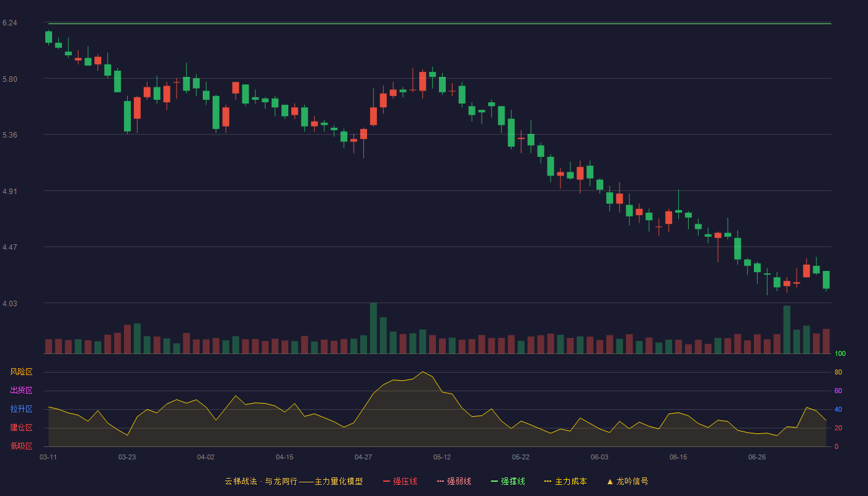Viewport: 868px width, 496px height.
Task: Click the 05-12 date axis label
Action: [x=442, y=457]
